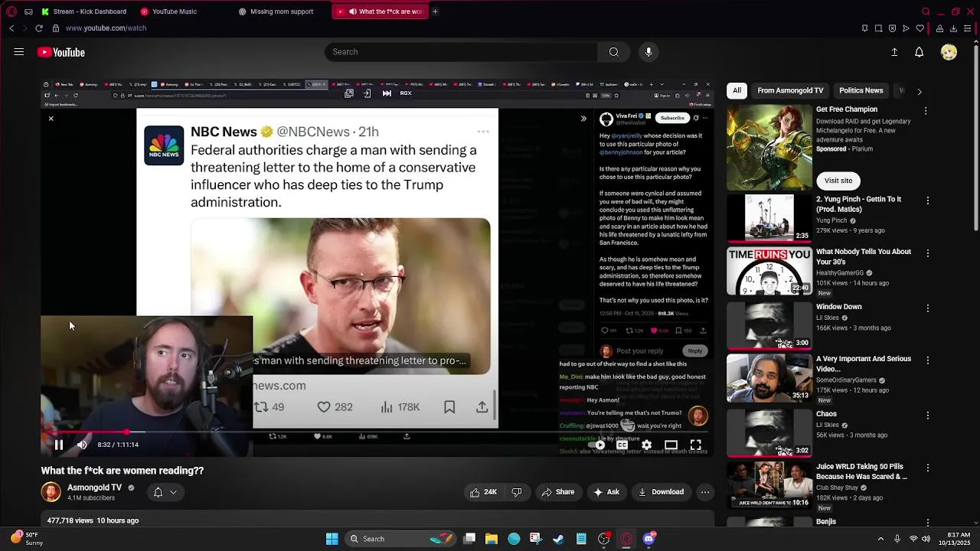
Task: Open options for the Window Down video
Action: [x=928, y=308]
